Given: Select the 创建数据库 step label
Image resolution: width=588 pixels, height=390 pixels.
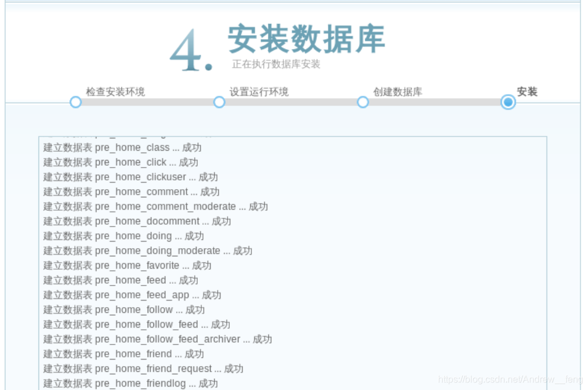Looking at the screenshot, I should pos(397,92).
